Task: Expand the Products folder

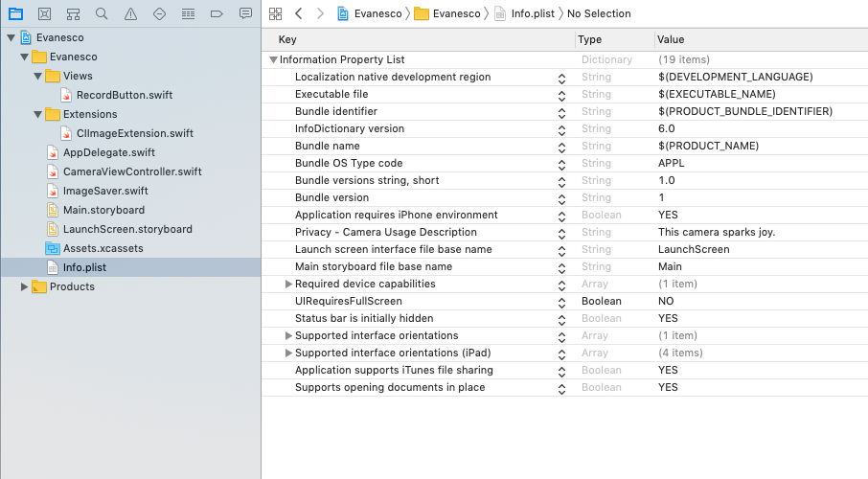Action: tap(25, 286)
